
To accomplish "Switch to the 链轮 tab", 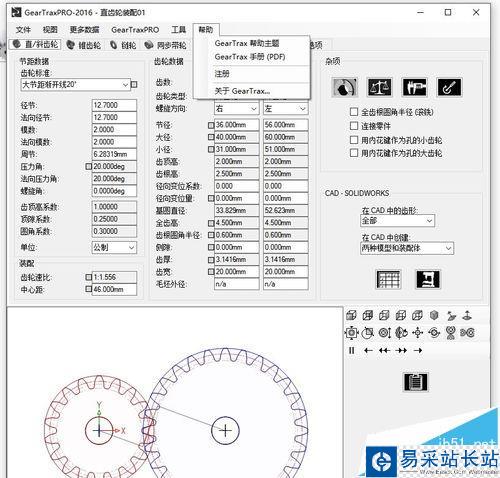I will [x=123, y=45].
